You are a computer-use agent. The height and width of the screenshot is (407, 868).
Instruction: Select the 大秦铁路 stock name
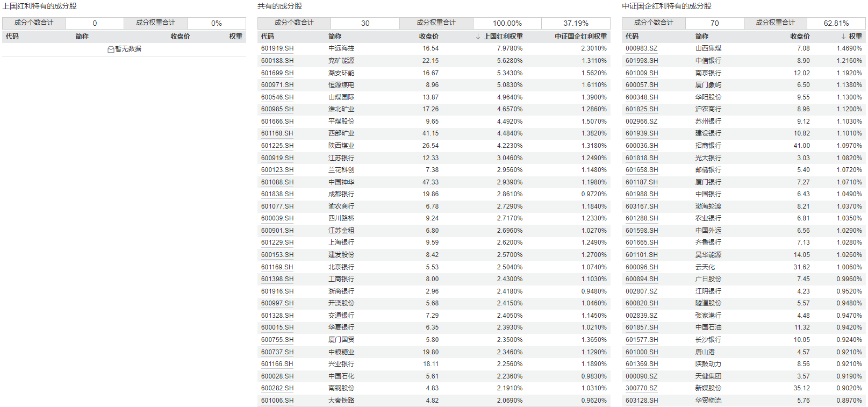(x=341, y=401)
